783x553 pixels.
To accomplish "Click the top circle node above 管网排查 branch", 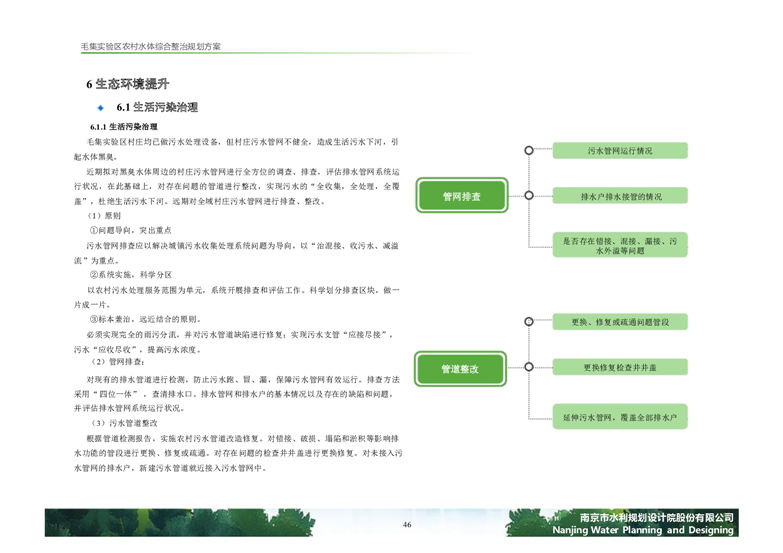I will pyautogui.click(x=528, y=151).
